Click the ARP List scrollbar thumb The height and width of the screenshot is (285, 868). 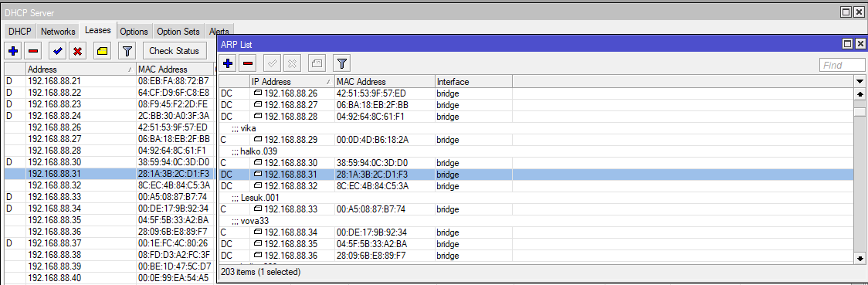tap(860, 112)
